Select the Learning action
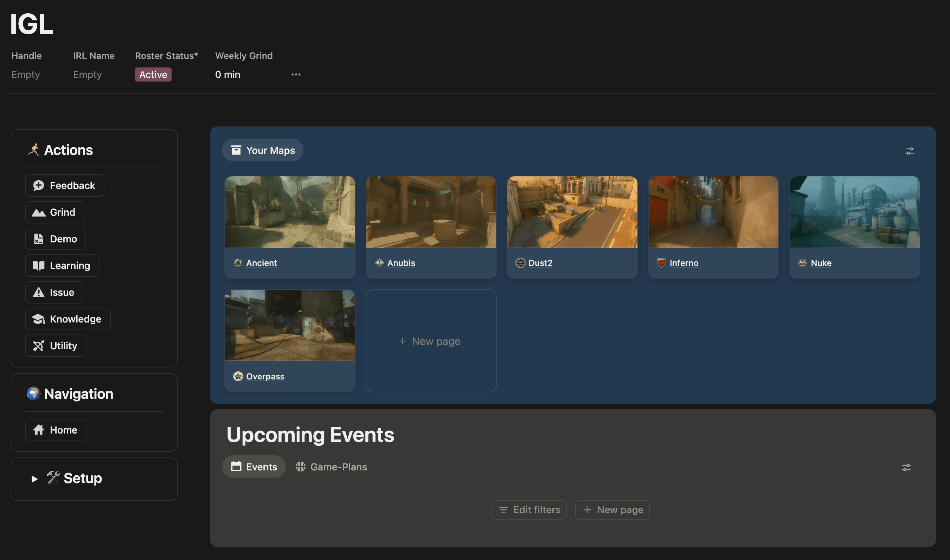Screen dimensions: 950x560 (x=62, y=265)
